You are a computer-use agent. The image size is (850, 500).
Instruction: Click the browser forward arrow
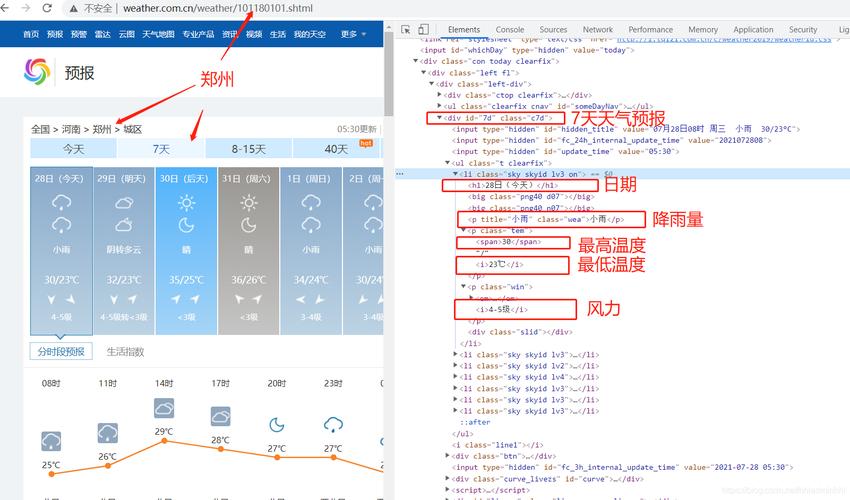tap(25, 8)
